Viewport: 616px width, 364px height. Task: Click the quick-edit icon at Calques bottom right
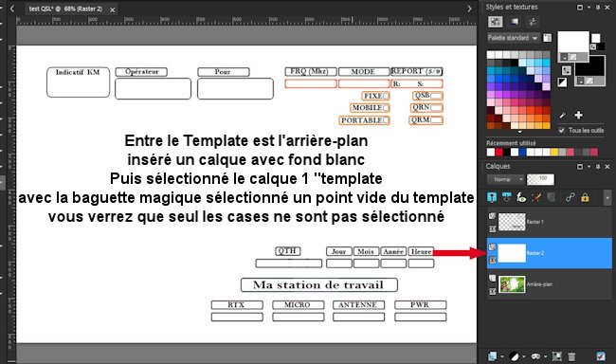coord(601,356)
